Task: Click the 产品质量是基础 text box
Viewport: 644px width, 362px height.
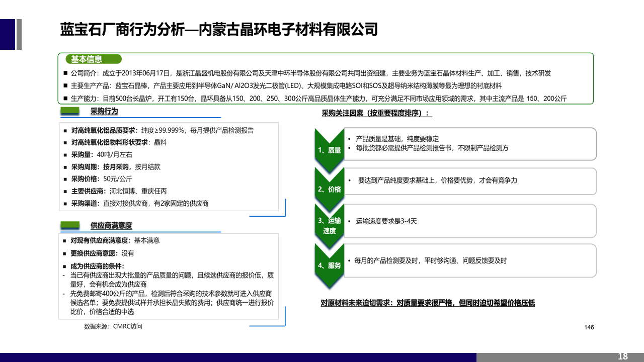Action: click(x=470, y=143)
